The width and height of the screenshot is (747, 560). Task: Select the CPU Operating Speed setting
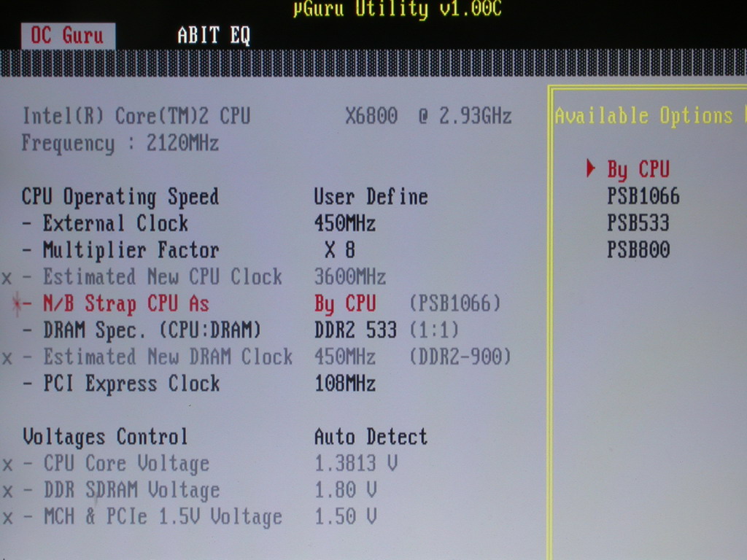[x=120, y=197]
